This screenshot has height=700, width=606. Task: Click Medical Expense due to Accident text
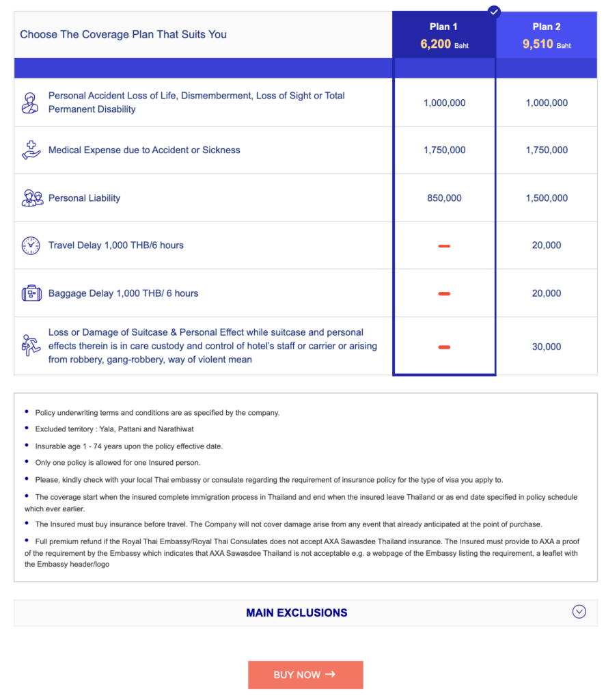(x=144, y=150)
